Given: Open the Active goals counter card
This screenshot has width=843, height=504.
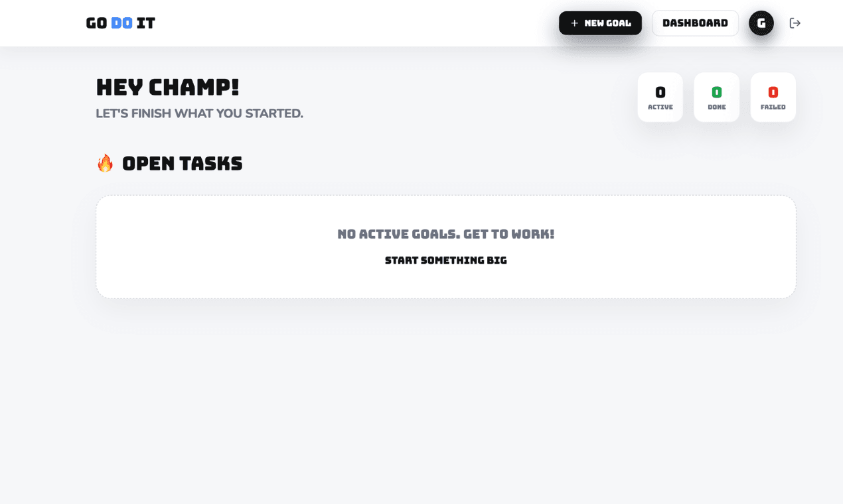Looking at the screenshot, I should 660,97.
